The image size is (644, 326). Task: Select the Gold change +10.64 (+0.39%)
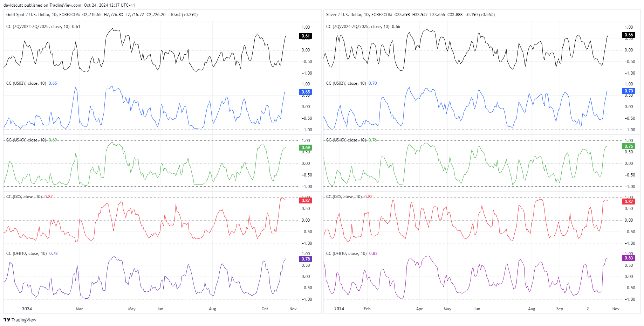[x=183, y=15]
